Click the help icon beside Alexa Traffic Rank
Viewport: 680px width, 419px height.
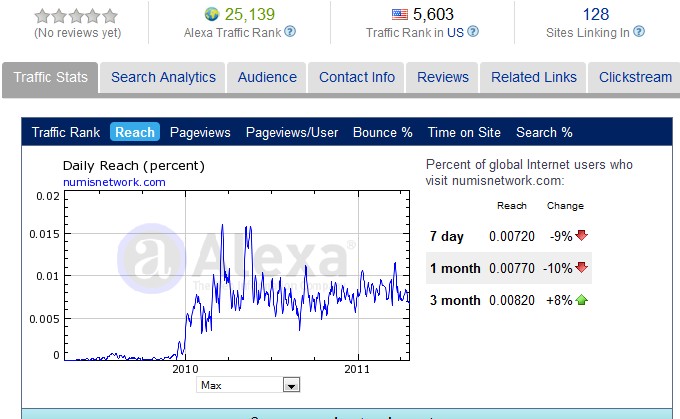point(290,32)
